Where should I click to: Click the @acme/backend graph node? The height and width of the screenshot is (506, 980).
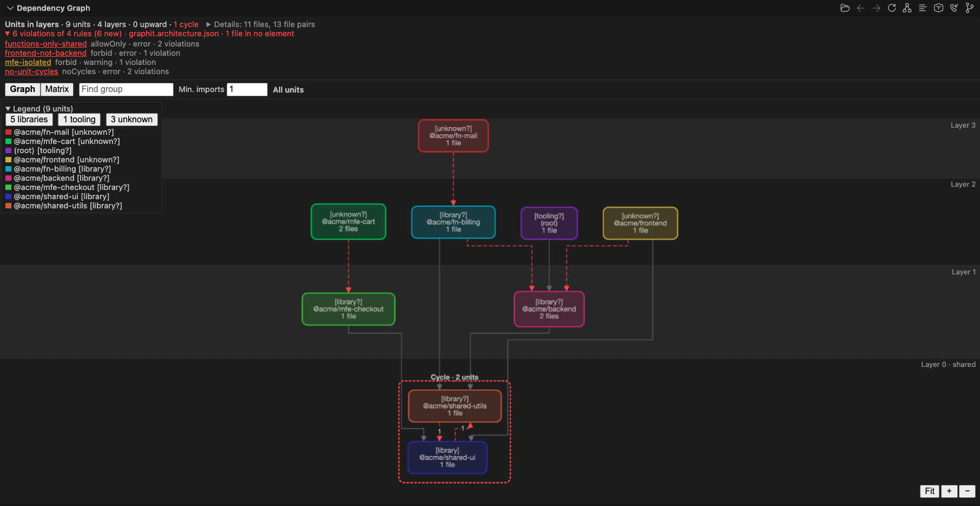coord(549,309)
